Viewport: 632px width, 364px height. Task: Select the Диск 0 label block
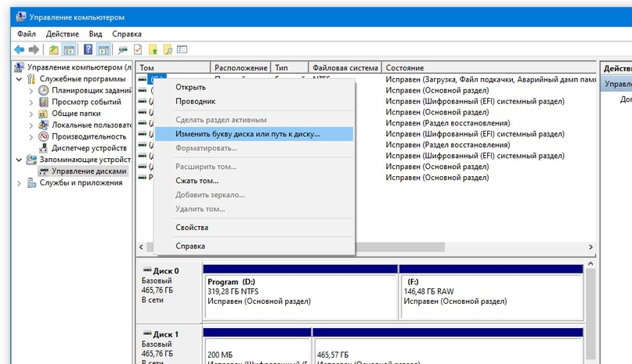[169, 291]
